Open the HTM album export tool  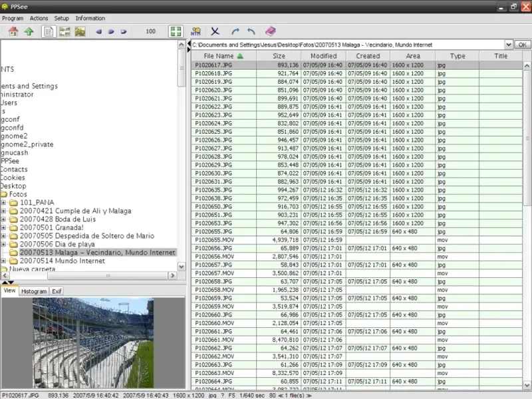pyautogui.click(x=196, y=31)
